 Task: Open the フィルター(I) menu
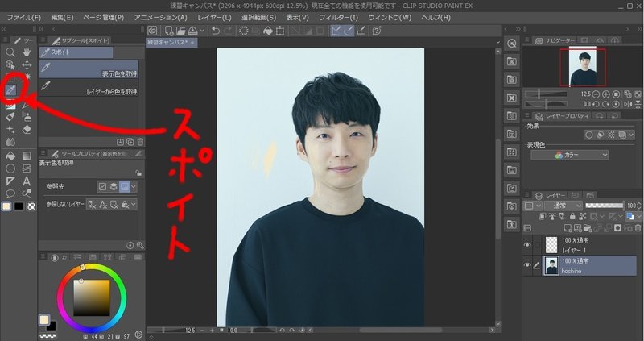click(x=338, y=18)
